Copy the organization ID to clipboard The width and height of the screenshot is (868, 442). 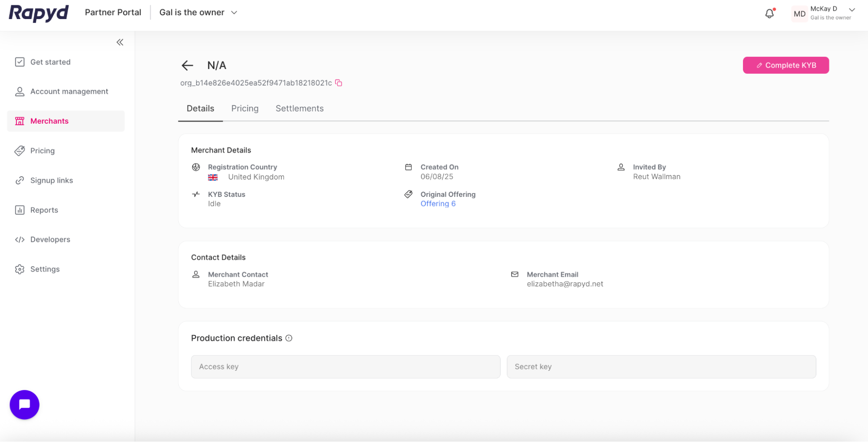339,83
